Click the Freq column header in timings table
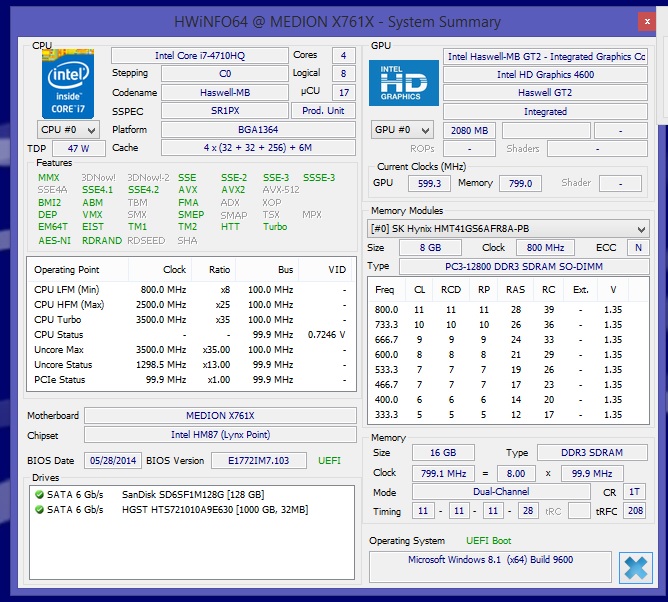The width and height of the screenshot is (668, 602). click(x=385, y=290)
